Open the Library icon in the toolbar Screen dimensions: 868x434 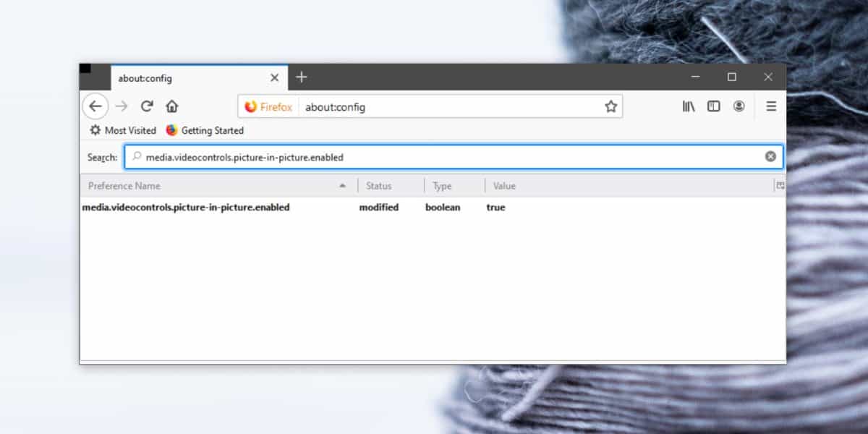(x=689, y=106)
